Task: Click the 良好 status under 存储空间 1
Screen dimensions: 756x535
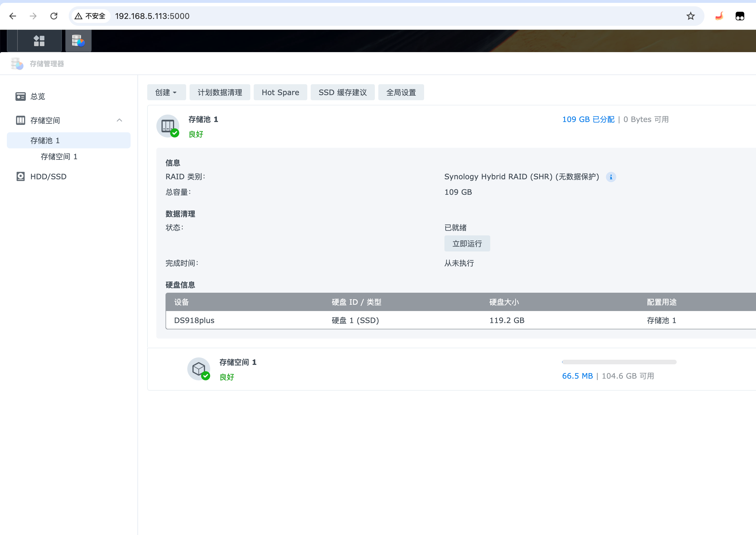Action: [x=227, y=377]
